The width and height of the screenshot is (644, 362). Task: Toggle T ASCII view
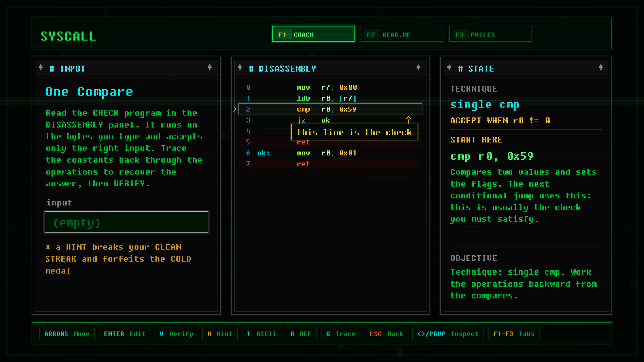[x=261, y=334]
